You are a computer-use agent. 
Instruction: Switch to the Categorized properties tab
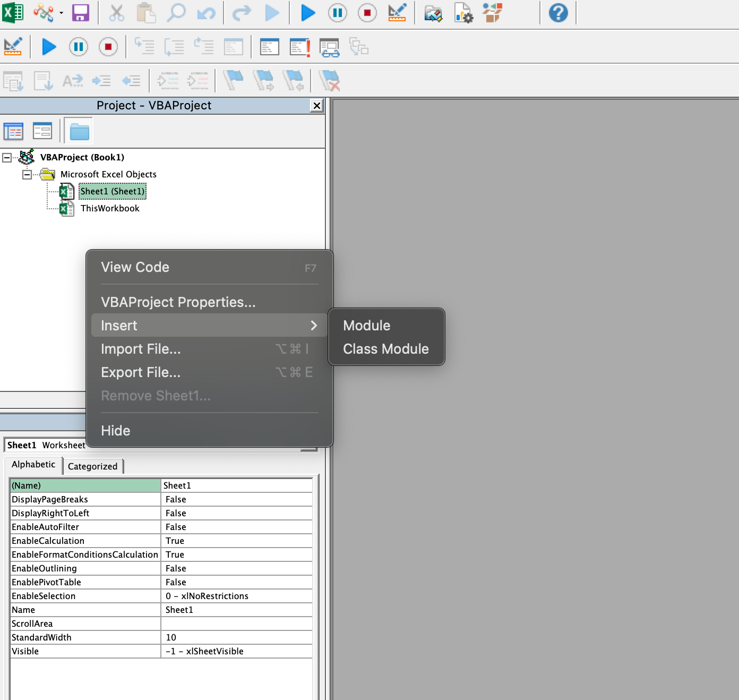pyautogui.click(x=93, y=466)
